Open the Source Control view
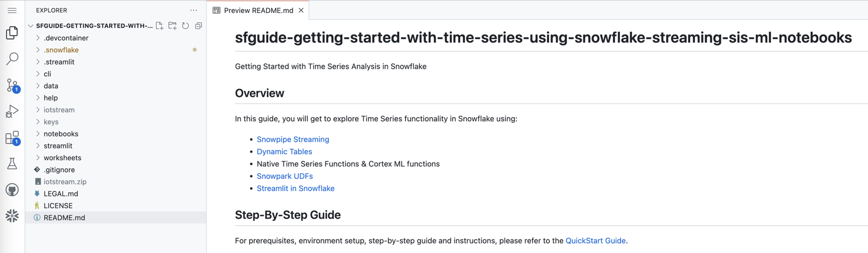The width and height of the screenshot is (868, 253). tap(12, 85)
